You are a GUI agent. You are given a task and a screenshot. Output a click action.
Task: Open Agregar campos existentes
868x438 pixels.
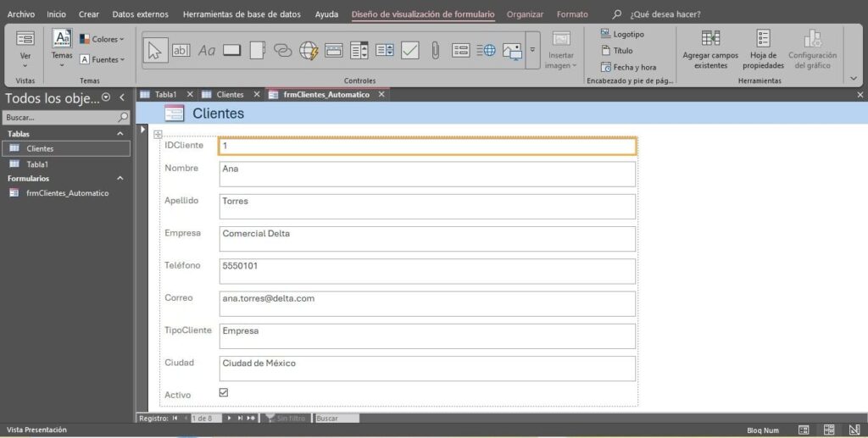click(x=710, y=50)
